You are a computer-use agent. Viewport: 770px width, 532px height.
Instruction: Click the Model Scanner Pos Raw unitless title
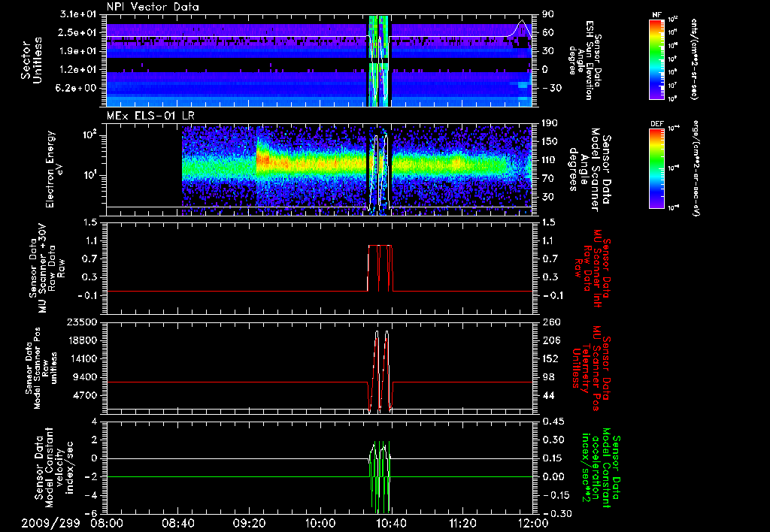(41, 368)
